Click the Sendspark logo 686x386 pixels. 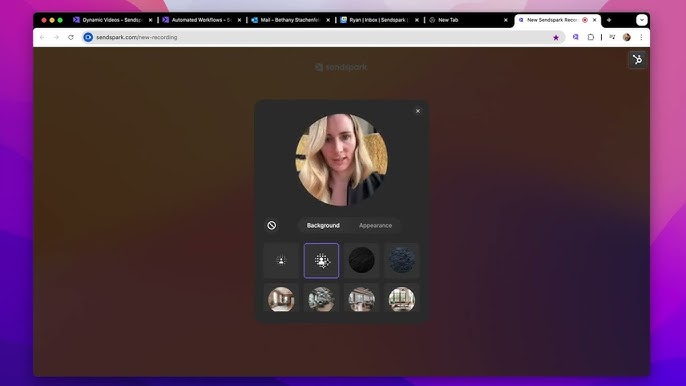(341, 67)
